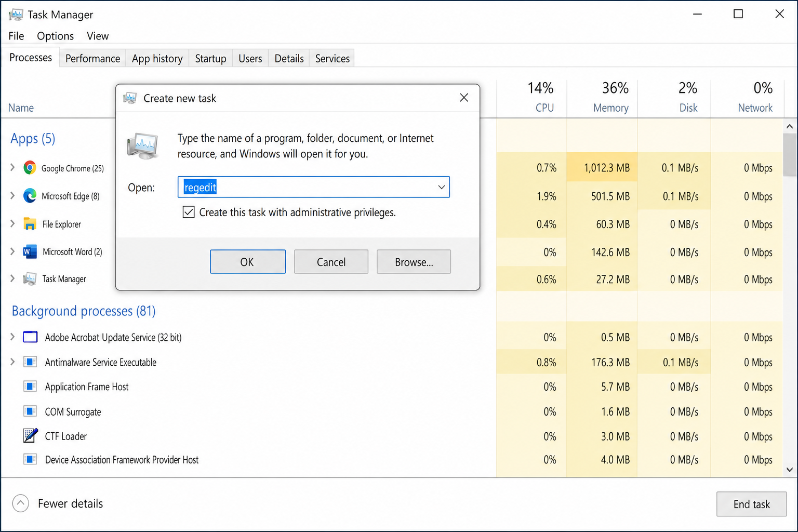Image resolution: width=798 pixels, height=532 pixels.
Task: Switch to the Users tab
Action: (x=250, y=58)
